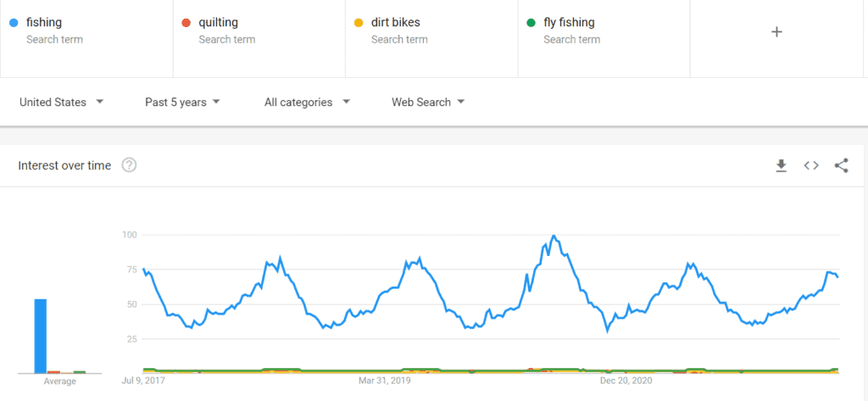Screen dimensions: 868x401
Task: Click the share icon
Action: point(841,165)
